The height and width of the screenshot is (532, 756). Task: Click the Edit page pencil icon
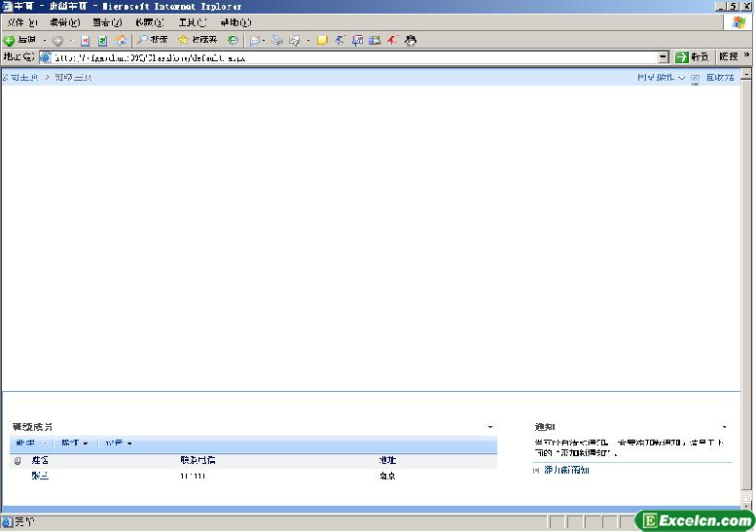tap(295, 41)
